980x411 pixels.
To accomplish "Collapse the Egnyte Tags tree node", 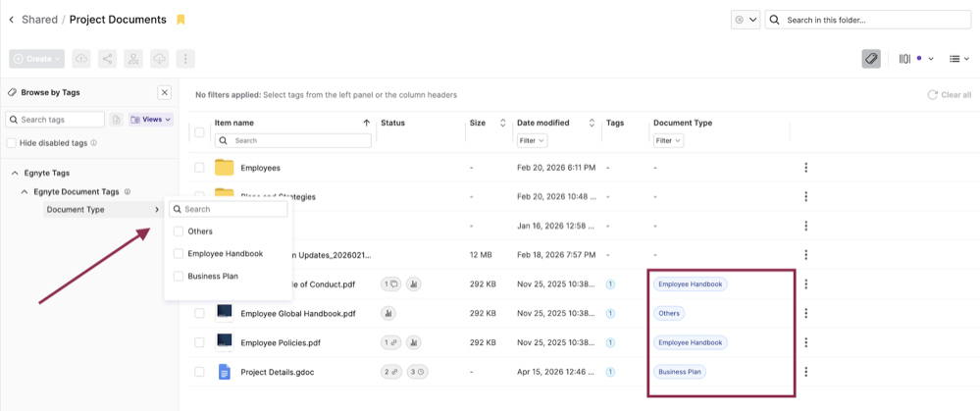I will click(x=15, y=173).
